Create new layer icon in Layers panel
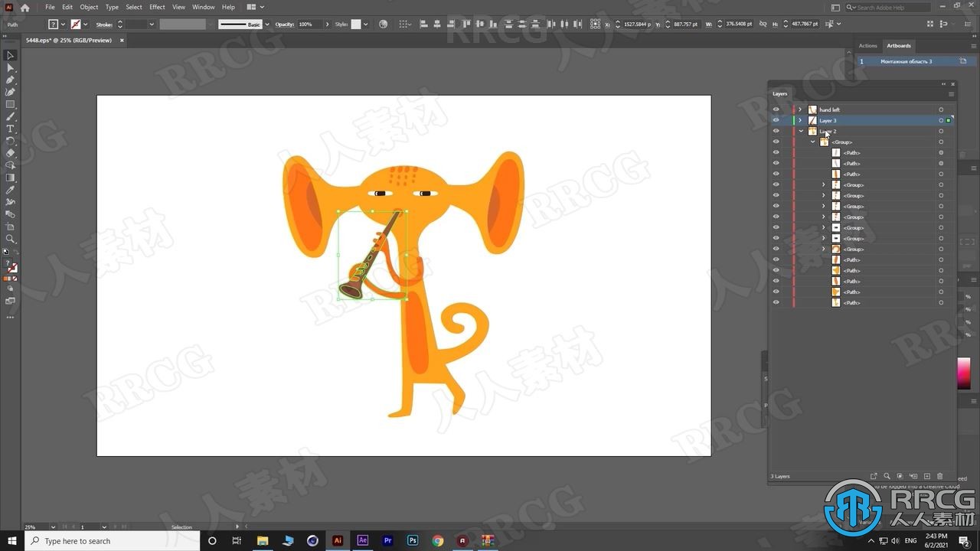The height and width of the screenshot is (551, 980). tap(927, 476)
